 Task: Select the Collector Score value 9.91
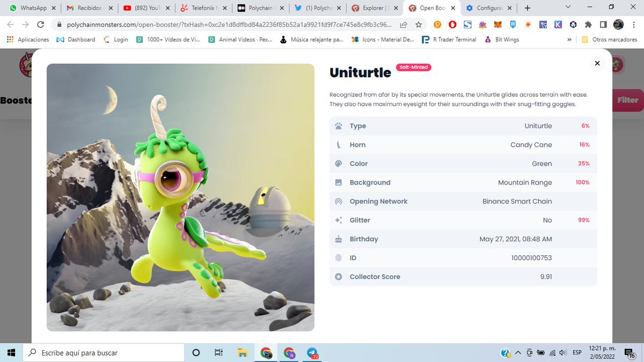(x=546, y=277)
